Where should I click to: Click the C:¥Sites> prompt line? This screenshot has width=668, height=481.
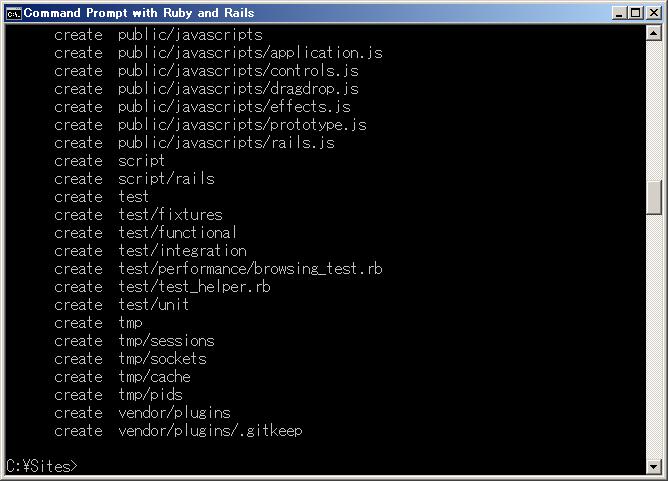coord(42,466)
